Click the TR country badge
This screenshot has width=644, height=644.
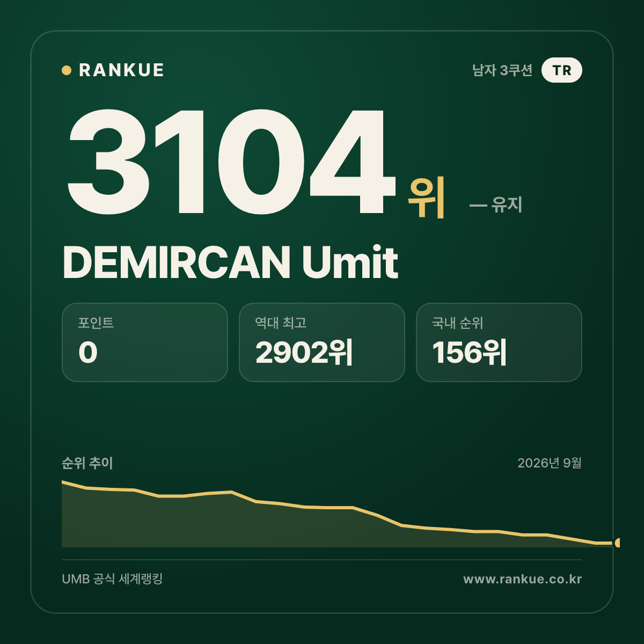(x=562, y=70)
